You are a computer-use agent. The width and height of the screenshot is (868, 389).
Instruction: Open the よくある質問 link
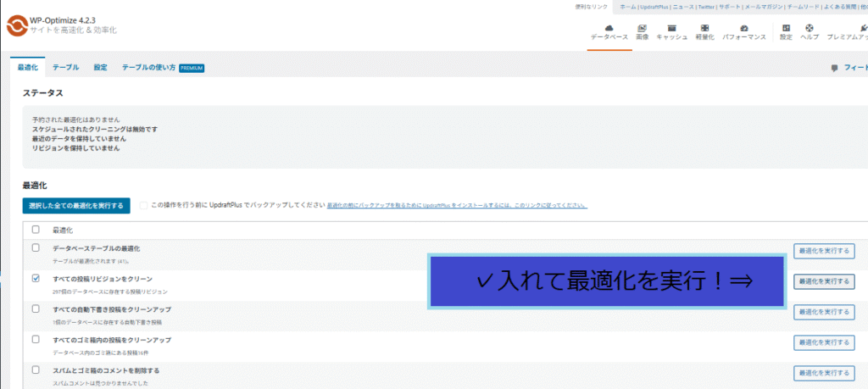(x=838, y=7)
